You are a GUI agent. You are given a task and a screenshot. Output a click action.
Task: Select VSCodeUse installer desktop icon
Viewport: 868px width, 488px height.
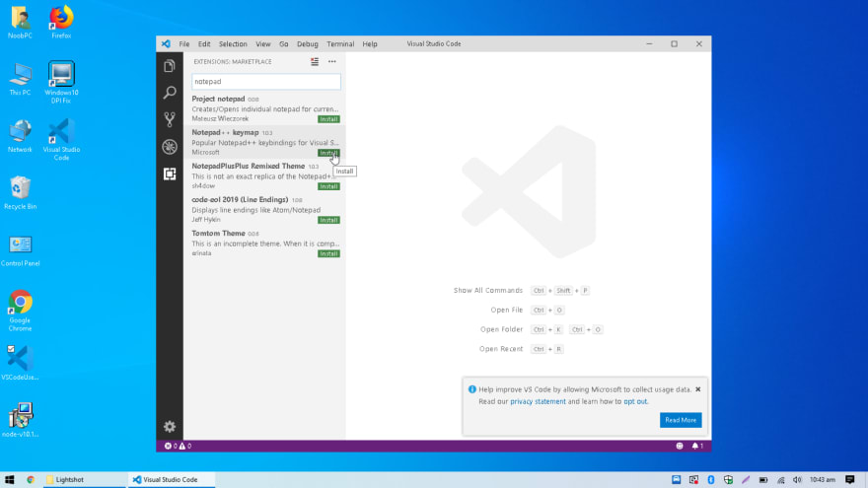pyautogui.click(x=20, y=363)
